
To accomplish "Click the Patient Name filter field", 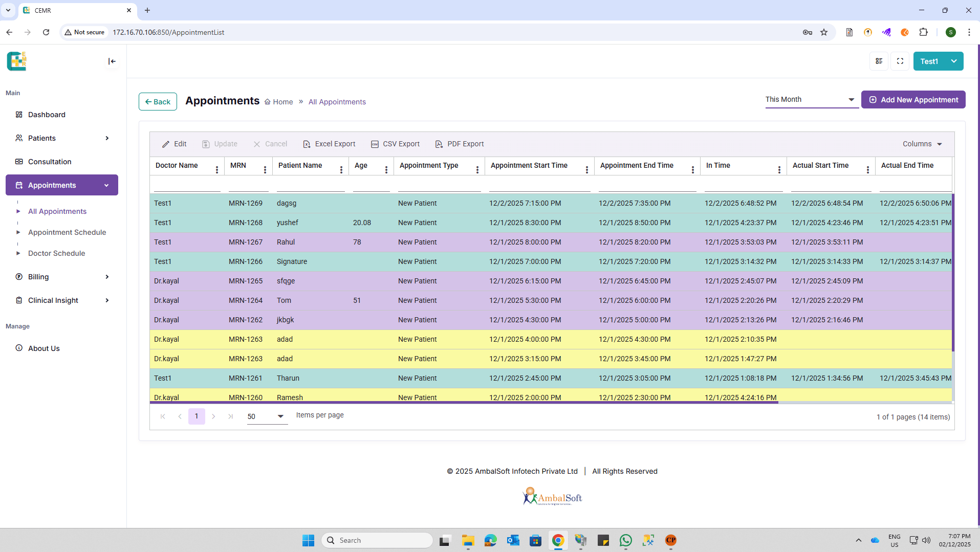I will 311,185.
